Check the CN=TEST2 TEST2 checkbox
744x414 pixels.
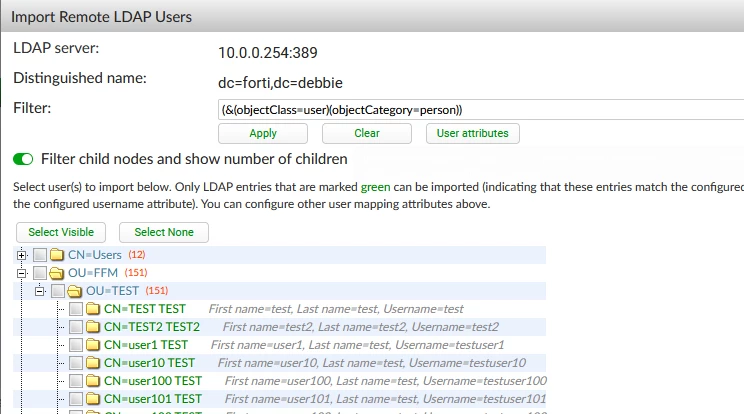click(76, 327)
